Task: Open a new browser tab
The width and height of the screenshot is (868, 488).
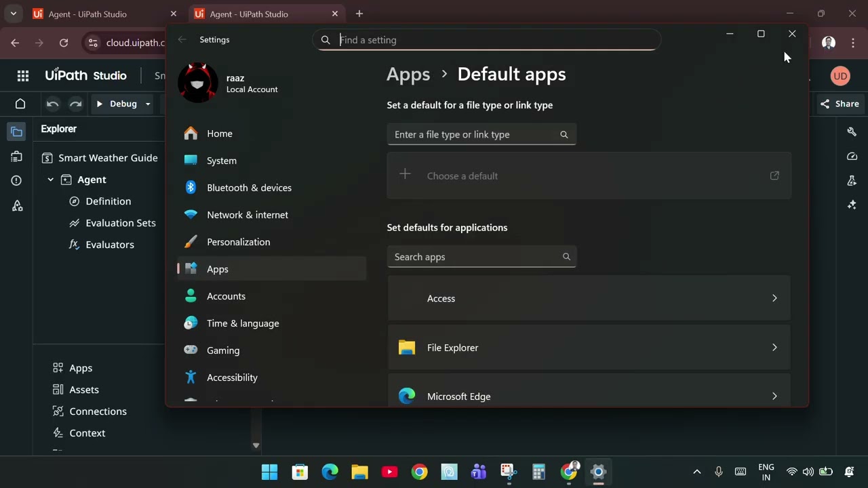Action: [x=359, y=14]
